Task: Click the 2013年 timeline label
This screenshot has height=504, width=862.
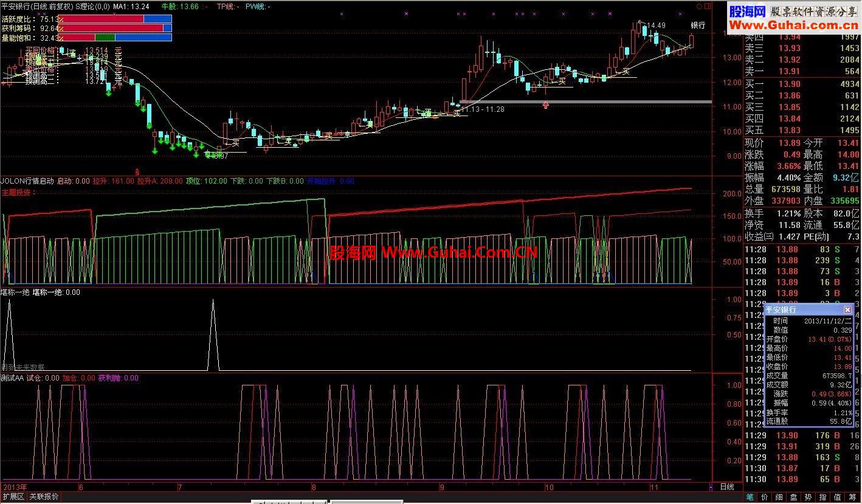Action: click(14, 488)
